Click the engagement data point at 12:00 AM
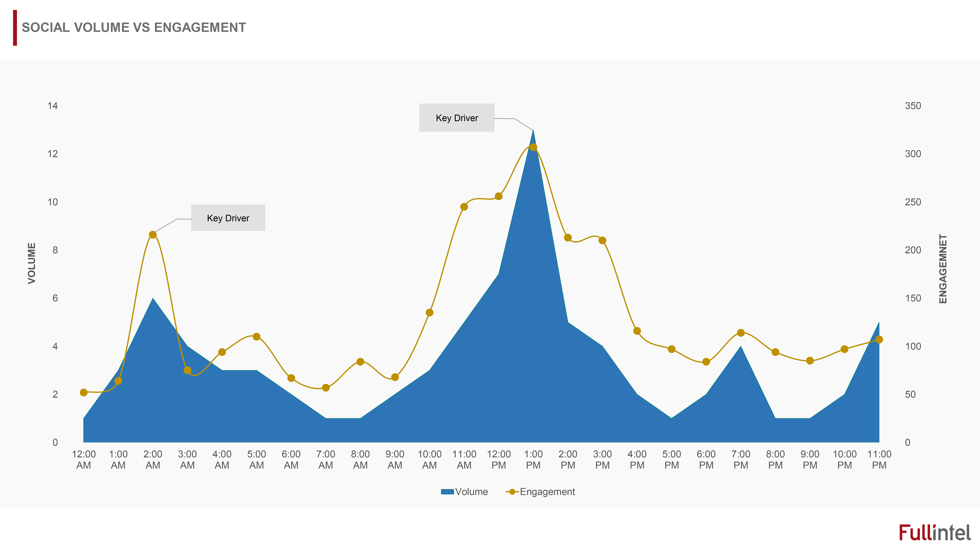Image resolution: width=980 pixels, height=551 pixels. click(84, 392)
